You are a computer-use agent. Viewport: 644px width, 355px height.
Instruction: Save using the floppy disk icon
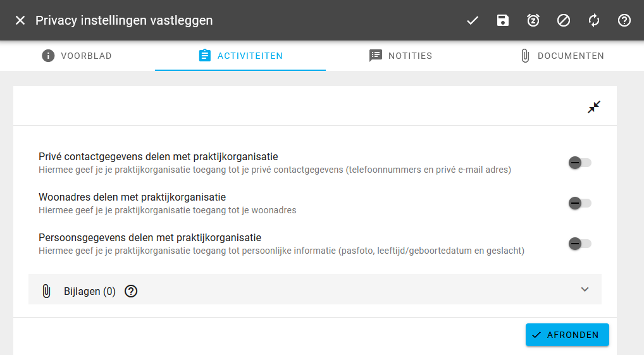(503, 20)
